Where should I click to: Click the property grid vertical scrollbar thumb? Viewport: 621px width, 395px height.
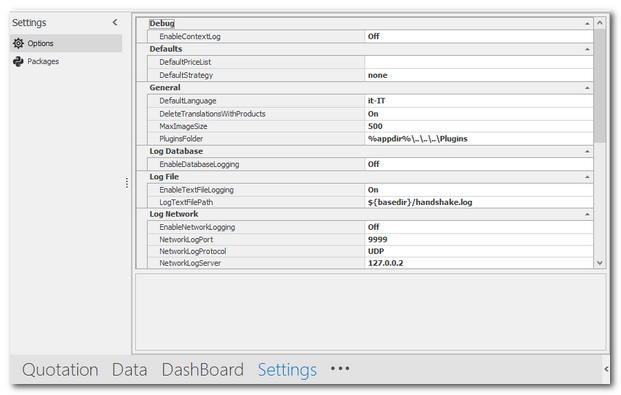[x=600, y=86]
